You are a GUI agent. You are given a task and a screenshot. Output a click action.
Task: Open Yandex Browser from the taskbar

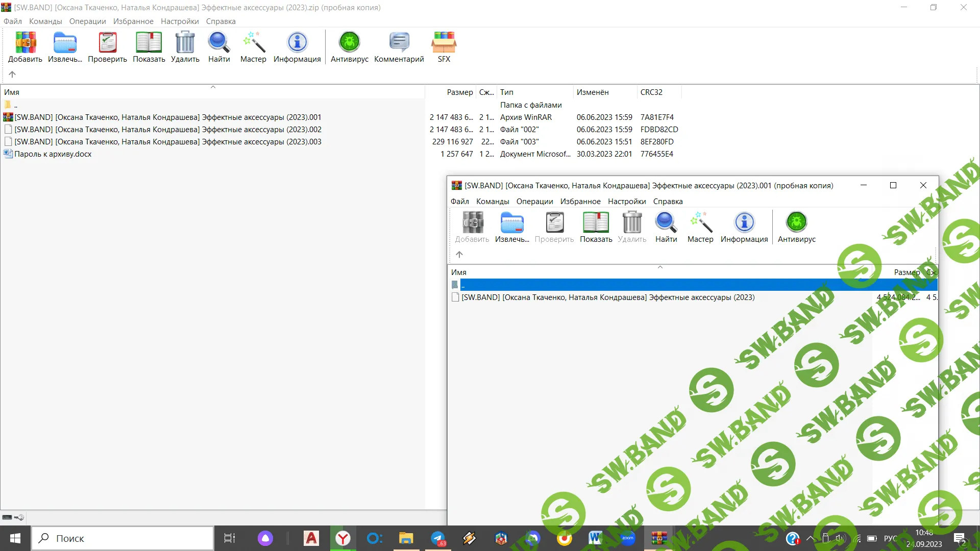pos(343,538)
